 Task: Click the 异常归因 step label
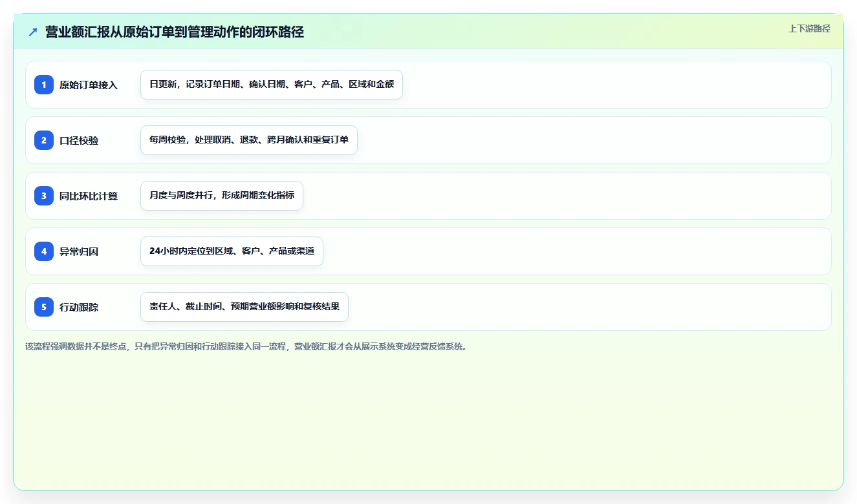tap(79, 251)
